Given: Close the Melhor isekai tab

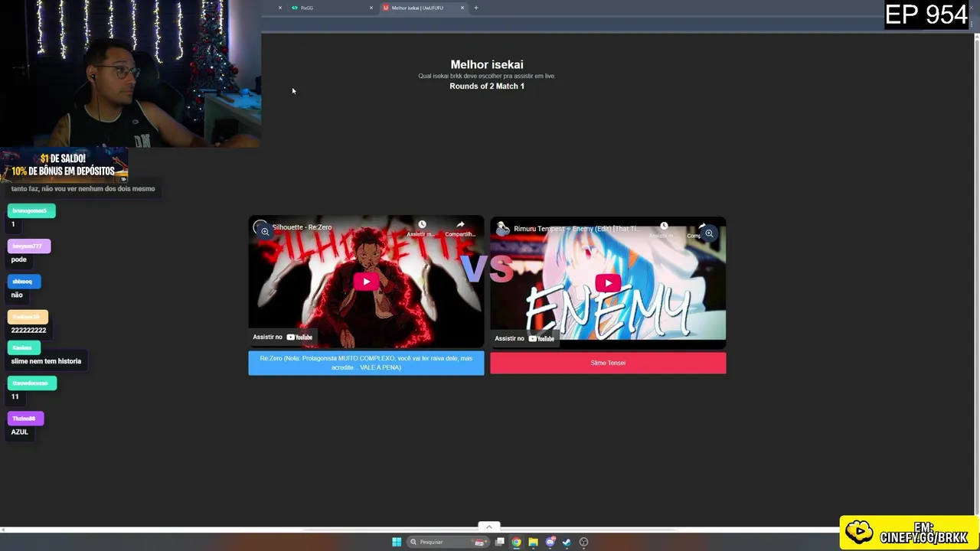Looking at the screenshot, I should coord(462,8).
